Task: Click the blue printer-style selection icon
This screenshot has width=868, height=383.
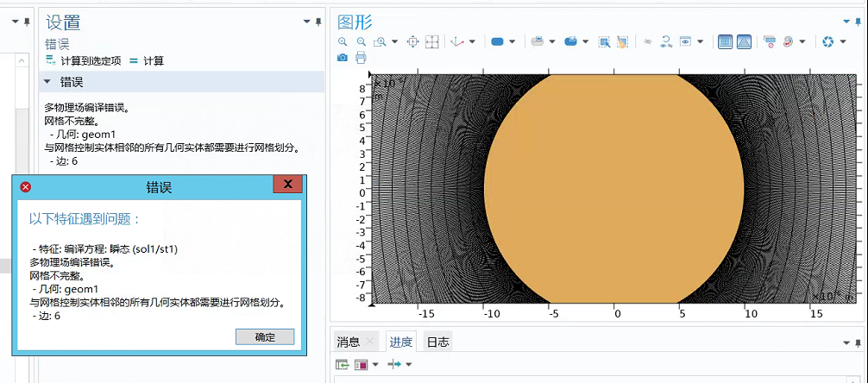Action: (570, 41)
